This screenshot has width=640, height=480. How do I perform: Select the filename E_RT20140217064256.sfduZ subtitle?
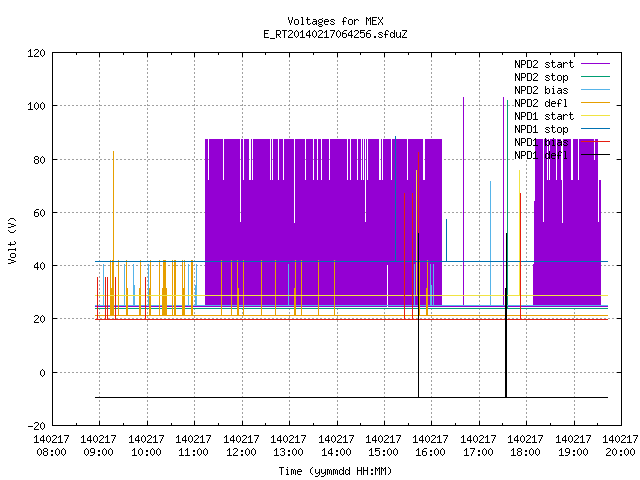[x=335, y=34]
